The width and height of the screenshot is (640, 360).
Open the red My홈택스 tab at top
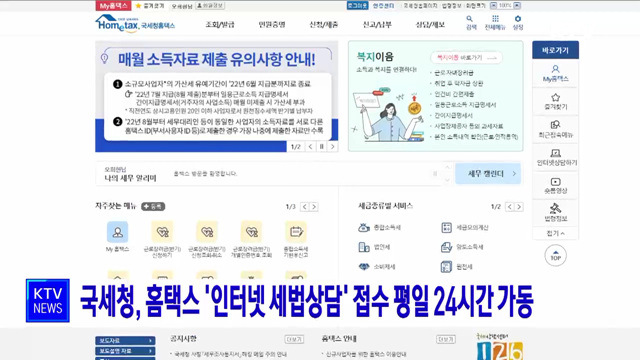pyautogui.click(x=113, y=6)
